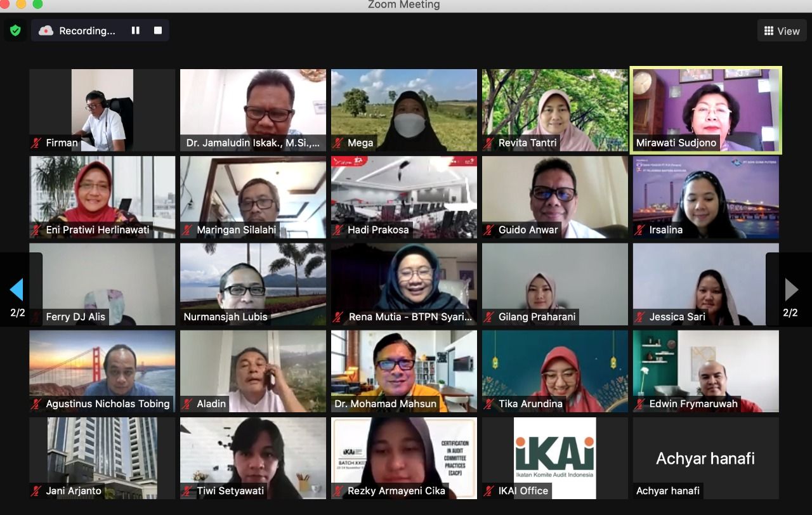This screenshot has width=812, height=515.
Task: Click Jani Arjanto's muted mic icon
Action: click(37, 490)
